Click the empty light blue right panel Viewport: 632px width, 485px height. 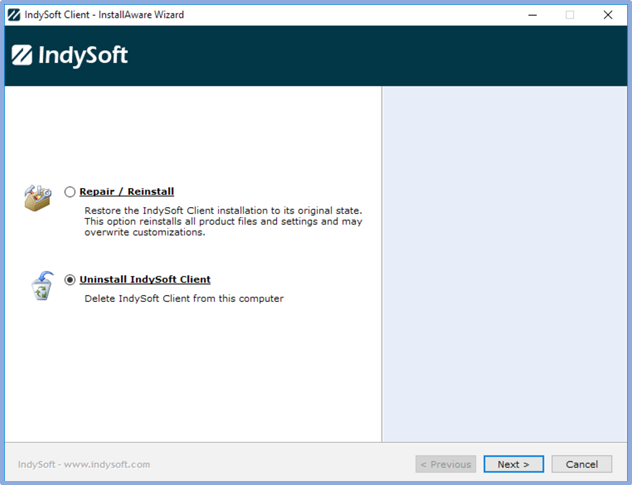coord(505,260)
